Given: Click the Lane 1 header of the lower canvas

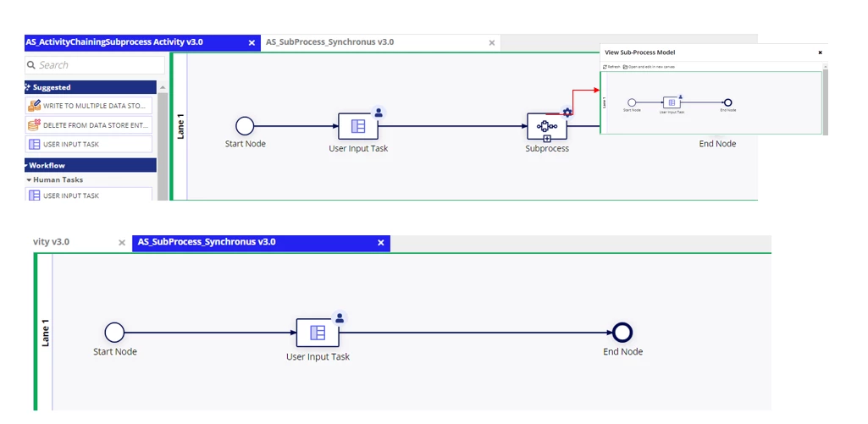Looking at the screenshot, I should click(x=46, y=333).
